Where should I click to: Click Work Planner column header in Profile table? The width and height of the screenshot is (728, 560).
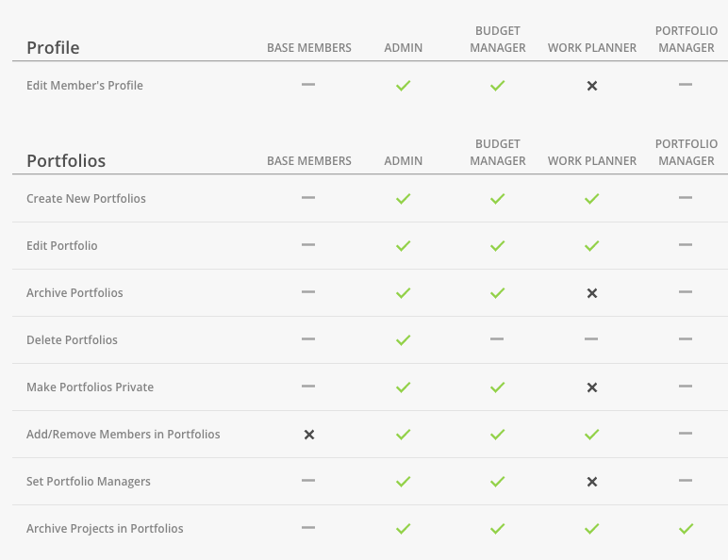click(592, 48)
